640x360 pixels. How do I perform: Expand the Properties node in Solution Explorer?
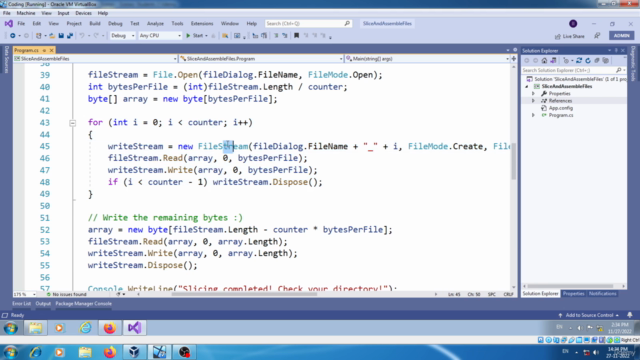coord(533,93)
